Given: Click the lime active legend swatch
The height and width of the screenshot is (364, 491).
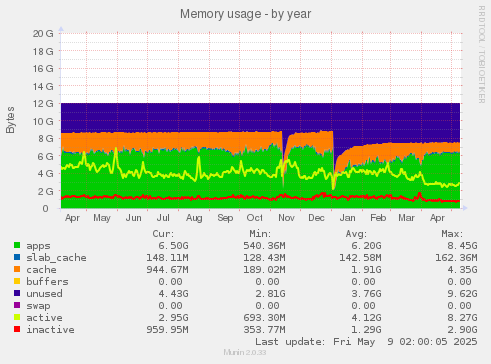Looking at the screenshot, I should tap(17, 317).
